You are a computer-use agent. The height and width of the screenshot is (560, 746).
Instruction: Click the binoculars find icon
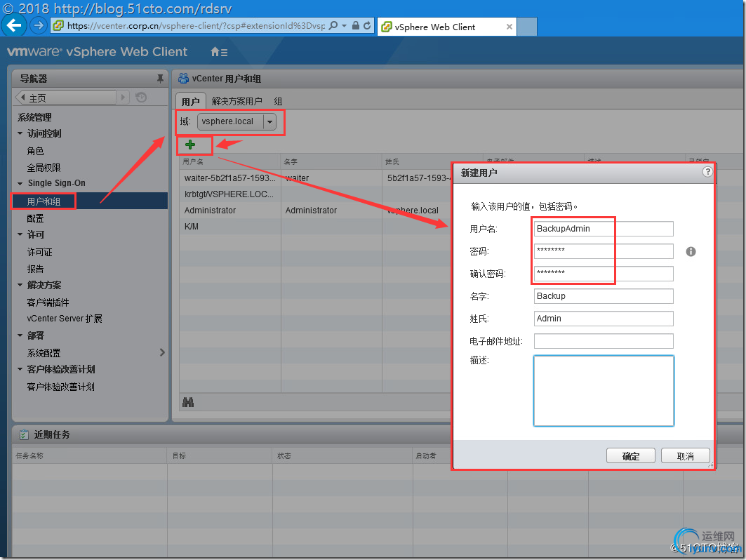pyautogui.click(x=188, y=403)
